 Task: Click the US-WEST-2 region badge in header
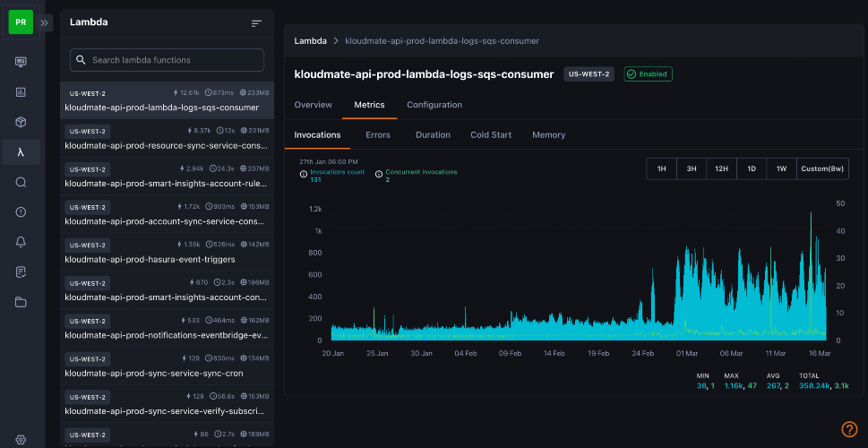[x=589, y=74]
